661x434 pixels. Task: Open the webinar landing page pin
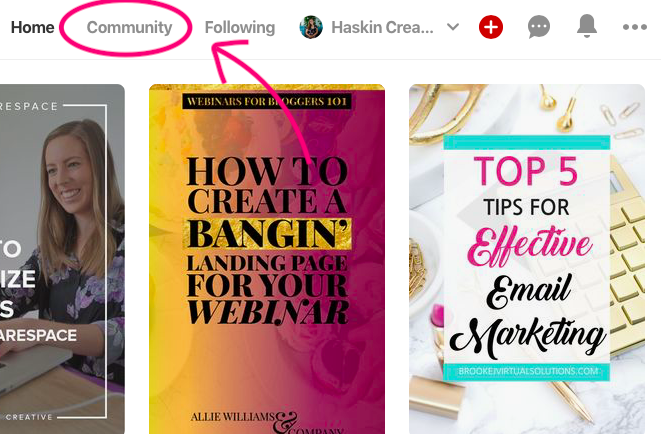[267, 259]
